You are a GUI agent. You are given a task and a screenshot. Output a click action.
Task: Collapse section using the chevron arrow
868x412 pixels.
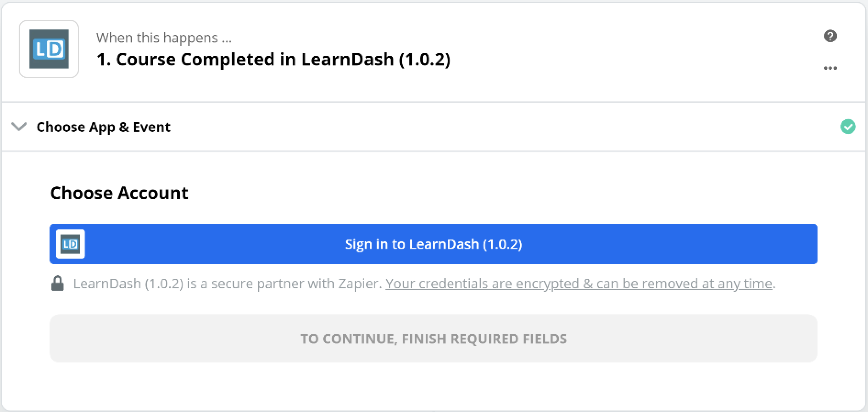[19, 127]
